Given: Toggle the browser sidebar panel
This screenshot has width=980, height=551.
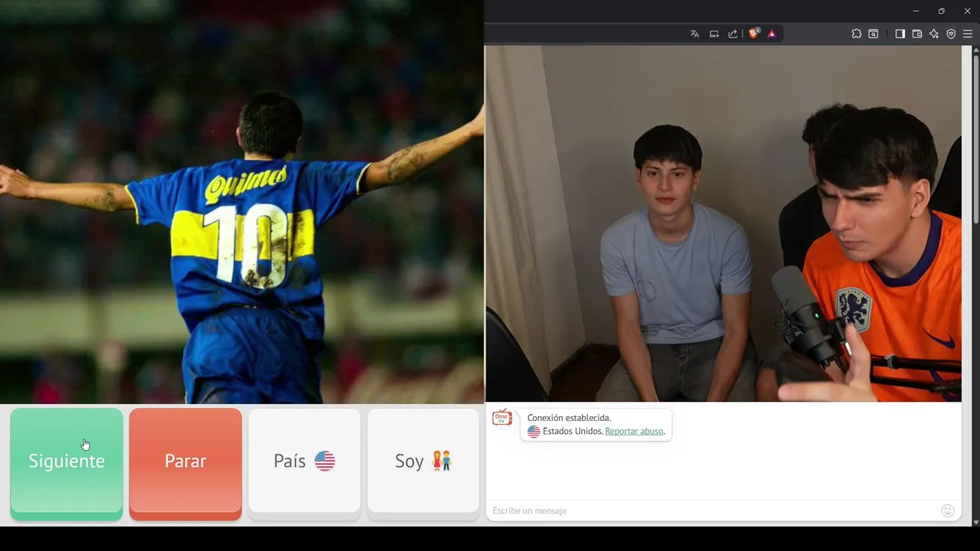Looking at the screenshot, I should tap(900, 34).
